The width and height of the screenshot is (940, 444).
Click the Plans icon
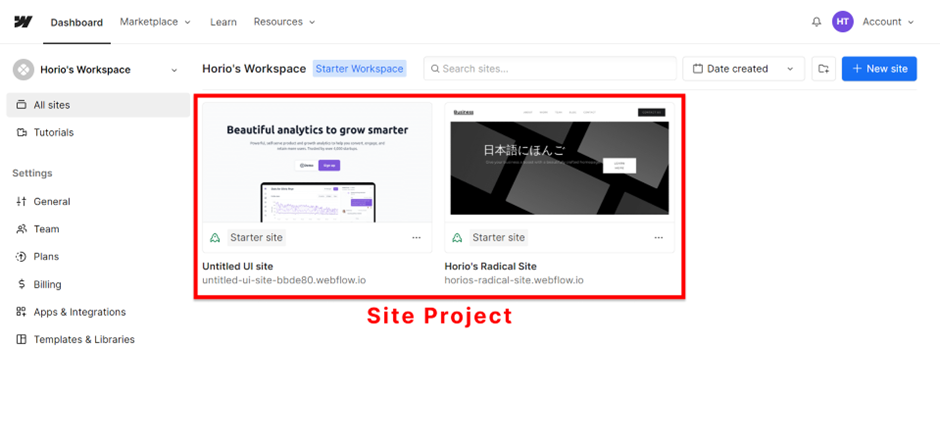pos(22,256)
